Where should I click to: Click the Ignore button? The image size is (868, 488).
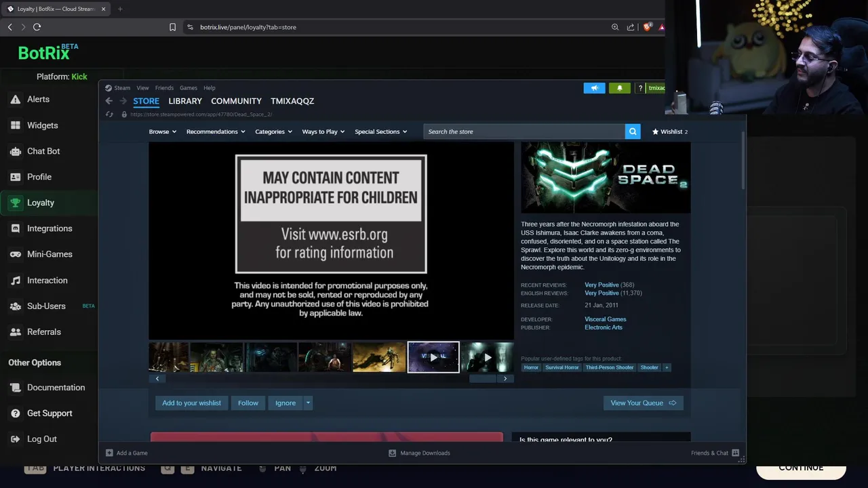[x=285, y=403]
